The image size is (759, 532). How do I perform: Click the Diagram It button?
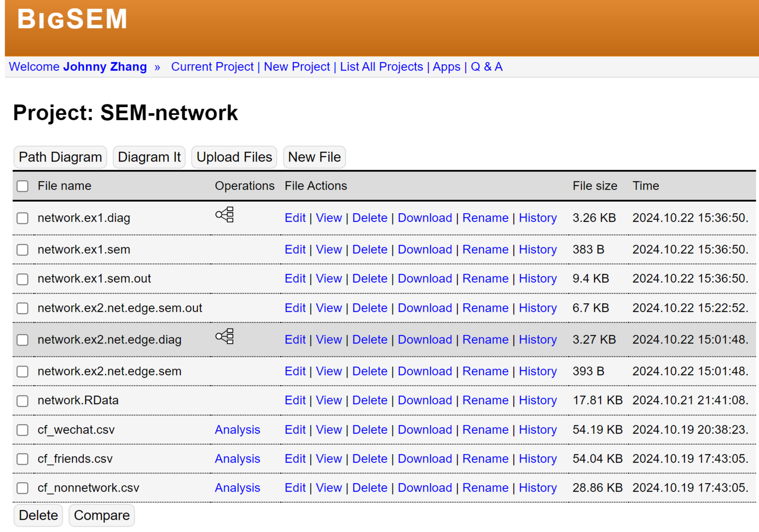(x=149, y=157)
